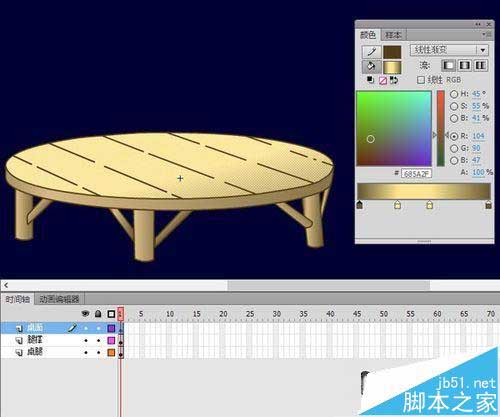Image resolution: width=500 pixels, height=417 pixels.
Task: Click the G value 90
Action: [476, 148]
